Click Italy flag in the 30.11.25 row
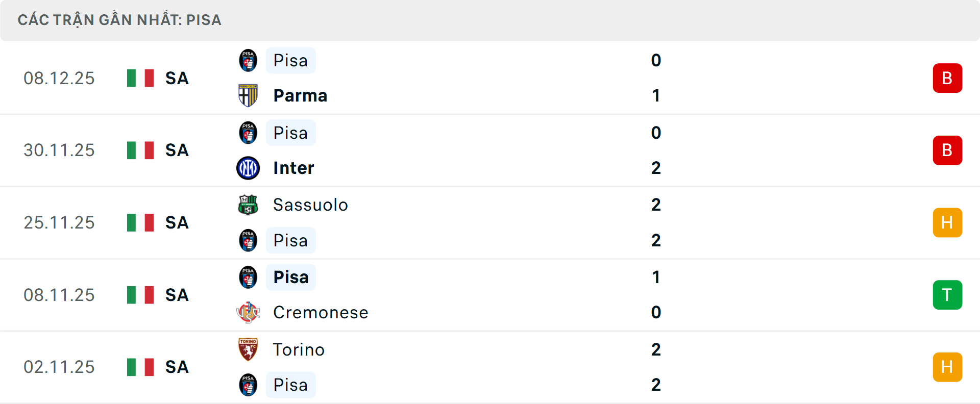This screenshot has height=404, width=980. tap(140, 150)
